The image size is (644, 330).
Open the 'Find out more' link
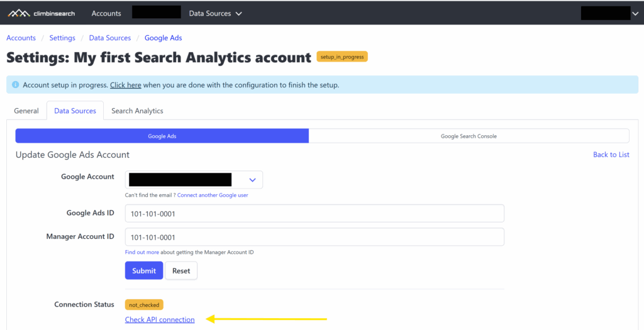[x=142, y=253]
